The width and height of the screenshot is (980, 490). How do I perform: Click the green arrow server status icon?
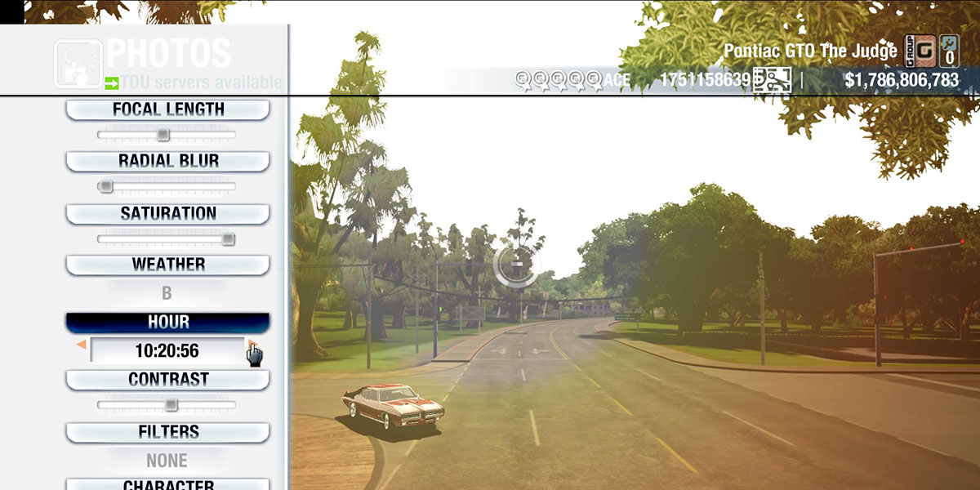[112, 82]
